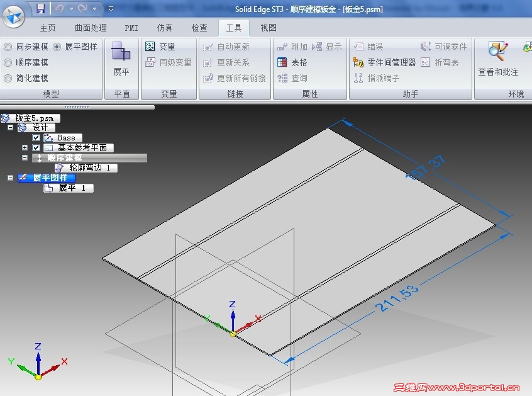Click the 157.37 dimension value
The height and width of the screenshot is (396, 532).
[426, 167]
